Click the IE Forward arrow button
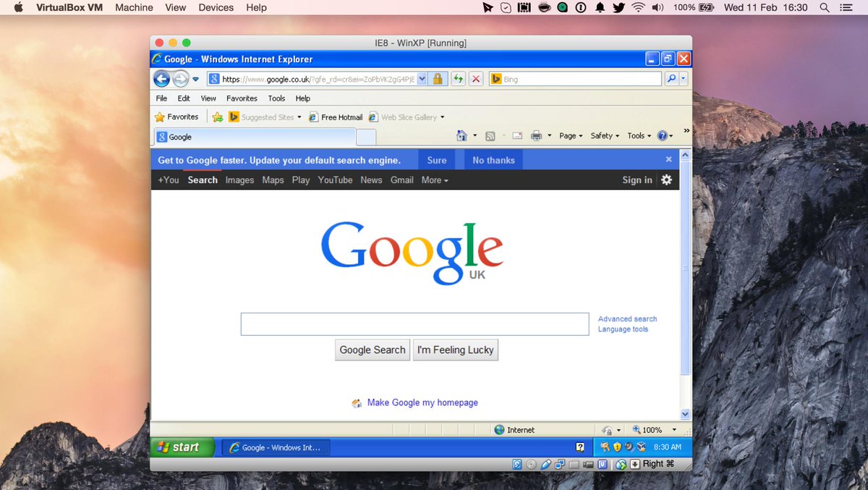This screenshot has width=868, height=490. (x=180, y=79)
